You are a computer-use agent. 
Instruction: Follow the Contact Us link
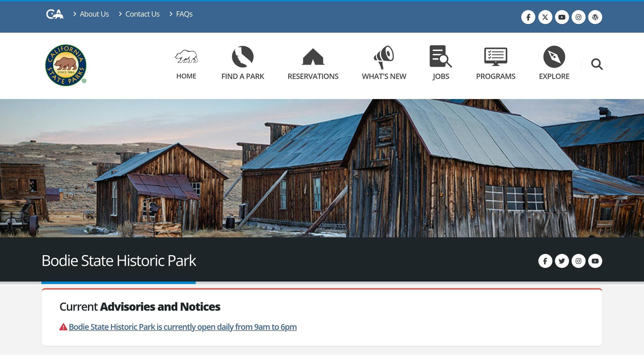(x=142, y=14)
